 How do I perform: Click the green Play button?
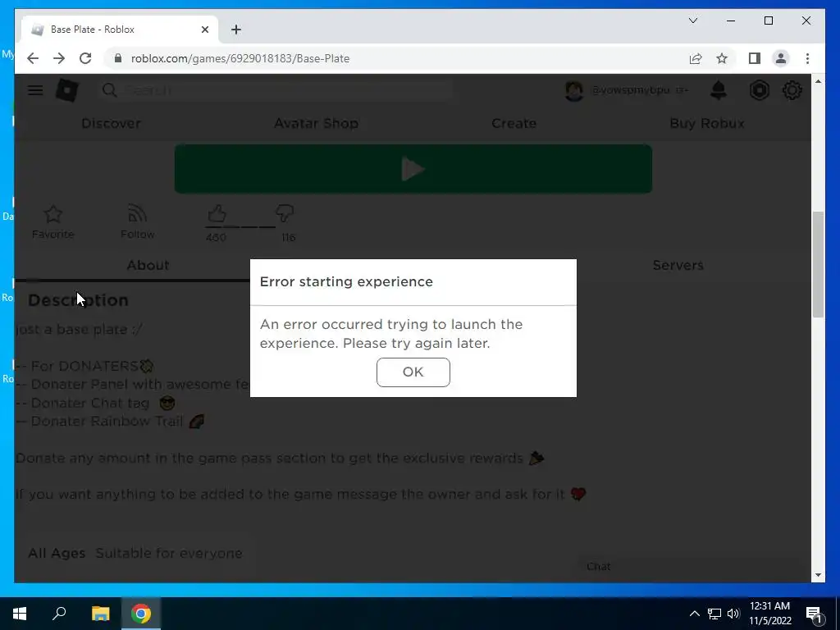413,169
